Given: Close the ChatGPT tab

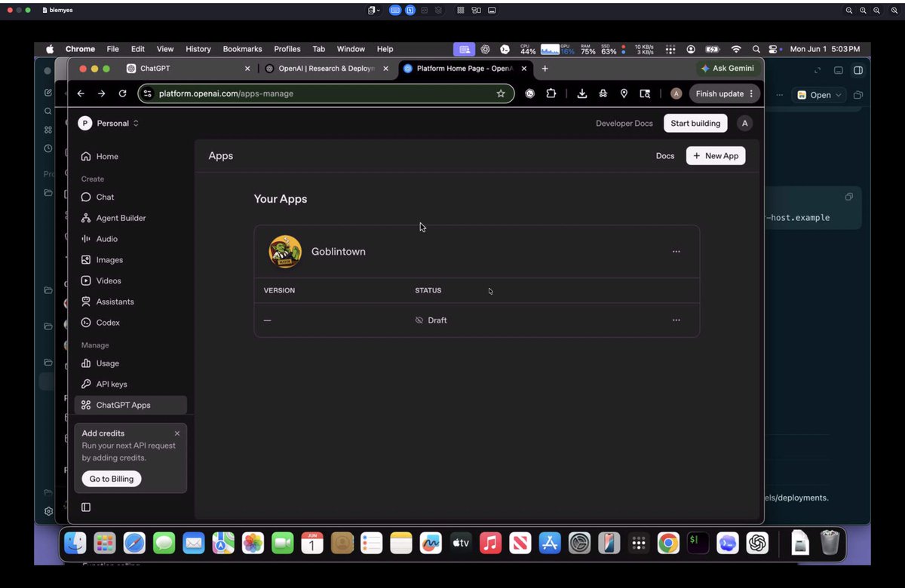Looking at the screenshot, I should (247, 69).
